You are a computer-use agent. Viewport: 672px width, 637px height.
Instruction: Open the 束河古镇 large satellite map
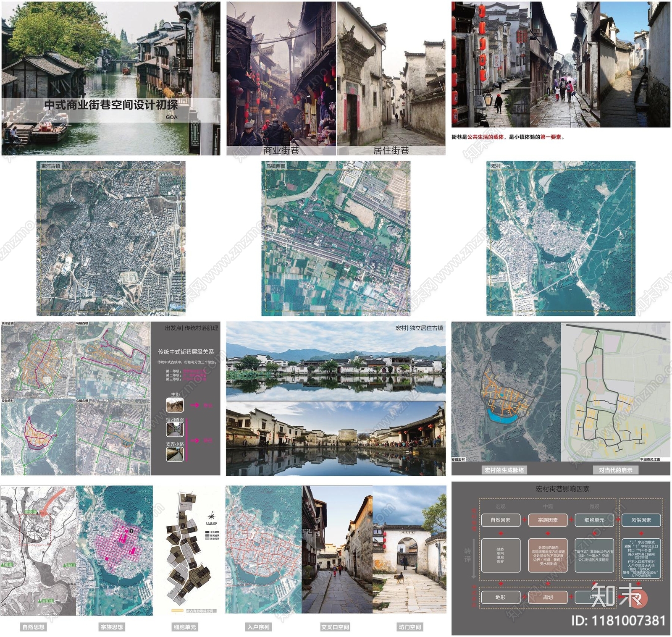pyautogui.click(x=111, y=239)
